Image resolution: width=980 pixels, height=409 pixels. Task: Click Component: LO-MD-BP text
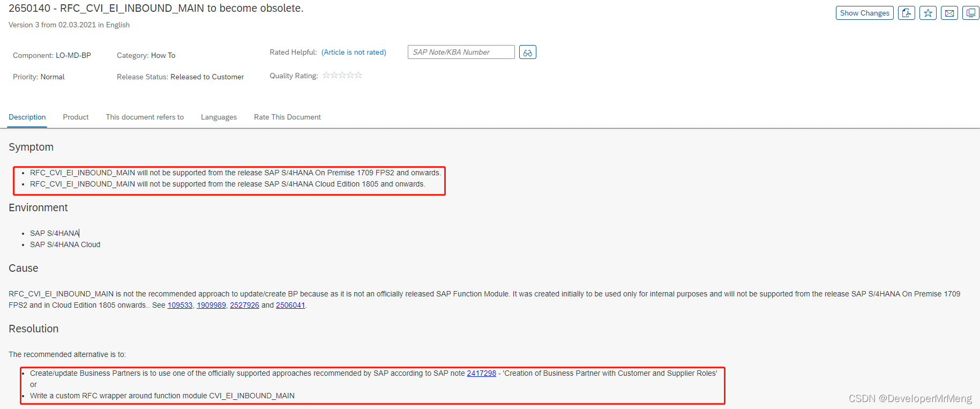pyautogui.click(x=52, y=55)
